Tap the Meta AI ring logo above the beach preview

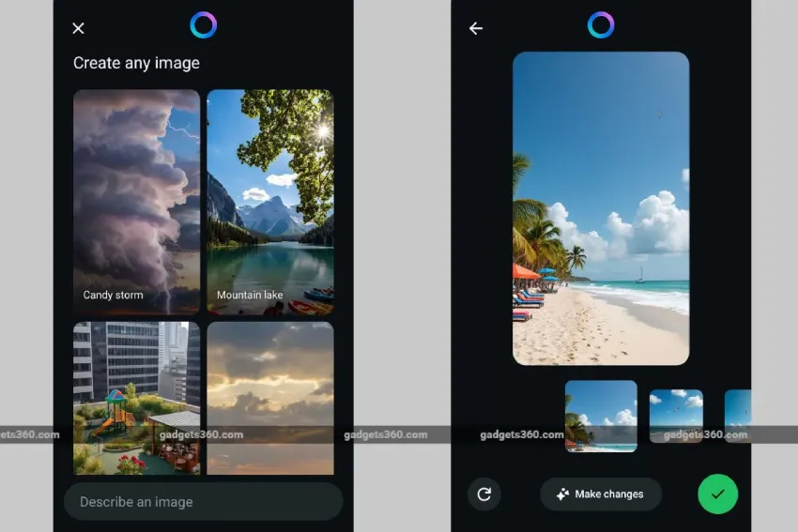[601, 25]
